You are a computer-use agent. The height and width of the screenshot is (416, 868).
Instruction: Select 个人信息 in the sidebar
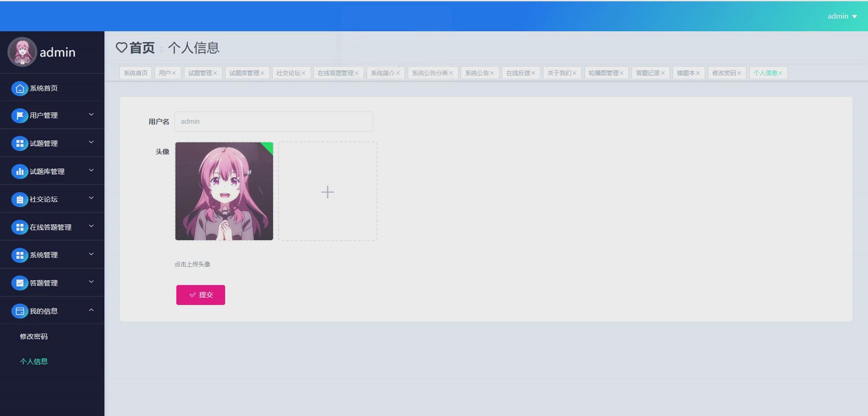coord(34,361)
